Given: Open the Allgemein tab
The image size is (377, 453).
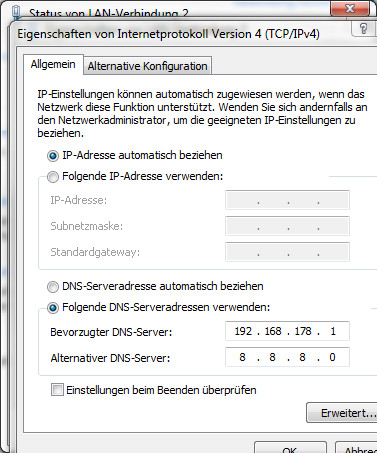Looking at the screenshot, I should (53, 64).
